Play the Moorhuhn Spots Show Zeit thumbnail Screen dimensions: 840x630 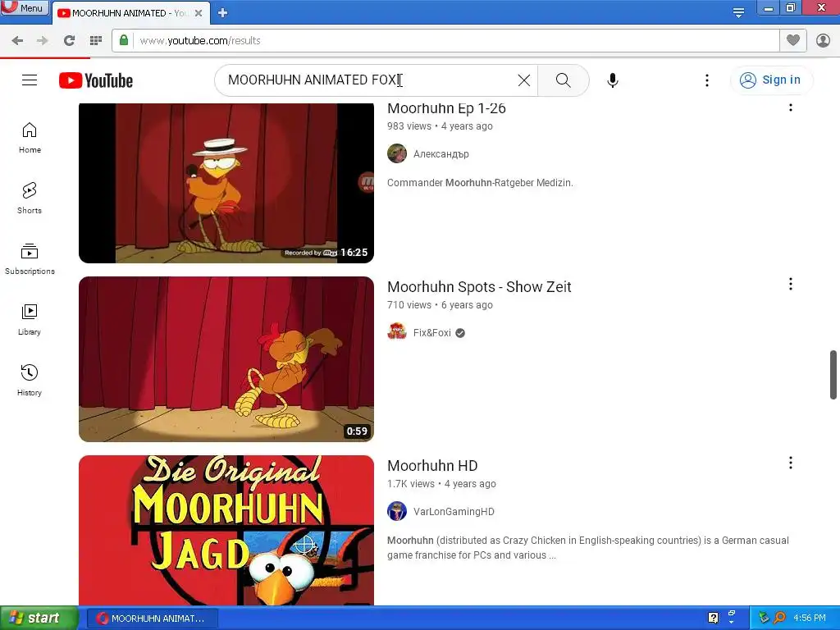click(x=226, y=359)
